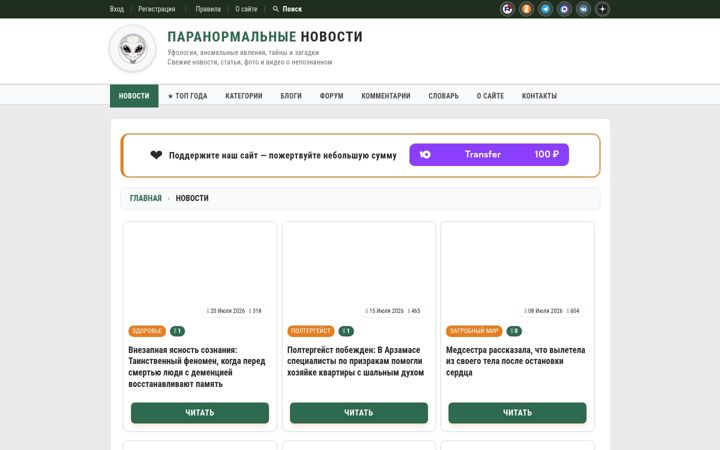Go to ГЛАВНАЯ in the breadcrumb
Viewport: 720px width, 450px height.
click(146, 198)
